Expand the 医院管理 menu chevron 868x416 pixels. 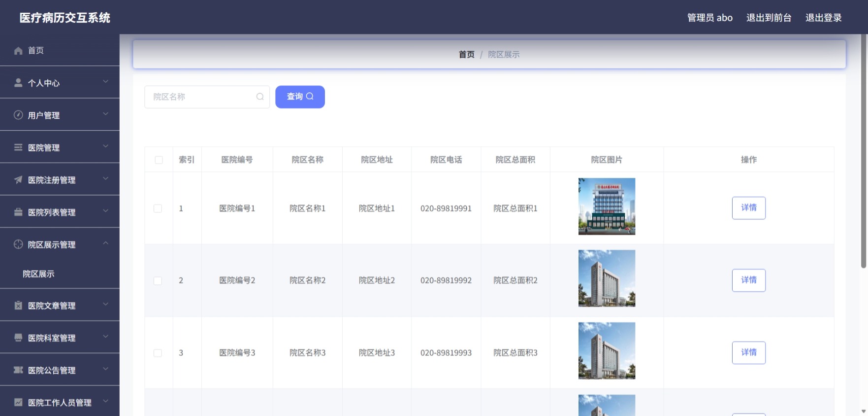click(105, 146)
